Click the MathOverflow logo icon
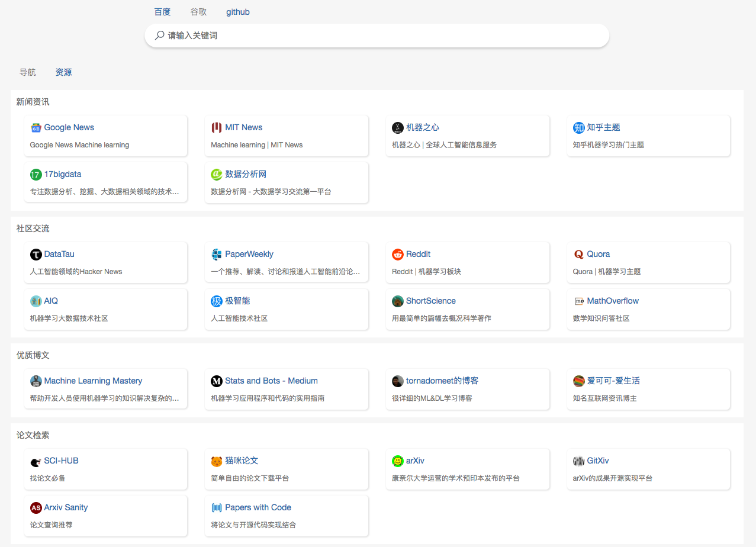 [x=579, y=301]
